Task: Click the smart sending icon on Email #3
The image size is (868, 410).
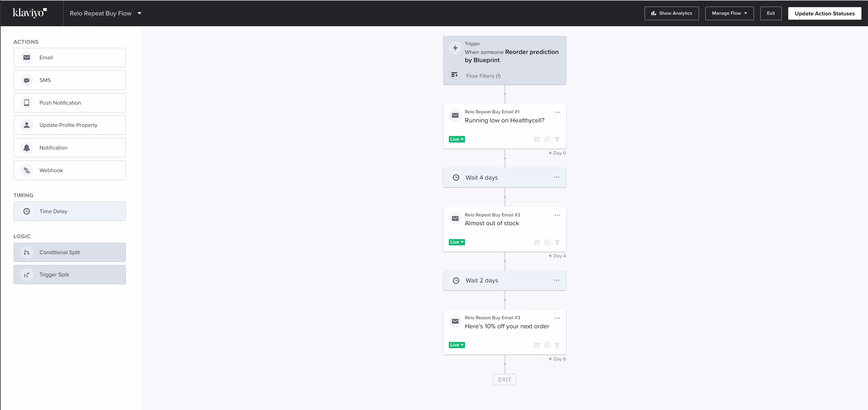Action: (537, 345)
